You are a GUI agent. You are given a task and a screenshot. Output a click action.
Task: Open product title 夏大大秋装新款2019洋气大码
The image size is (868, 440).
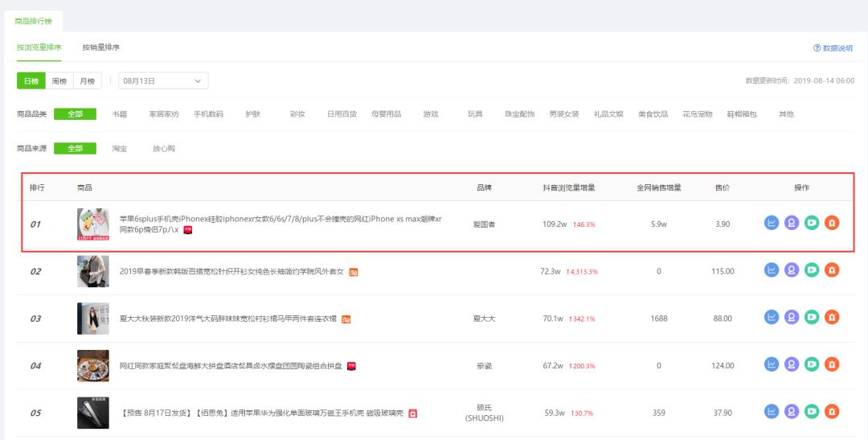pyautogui.click(x=228, y=319)
